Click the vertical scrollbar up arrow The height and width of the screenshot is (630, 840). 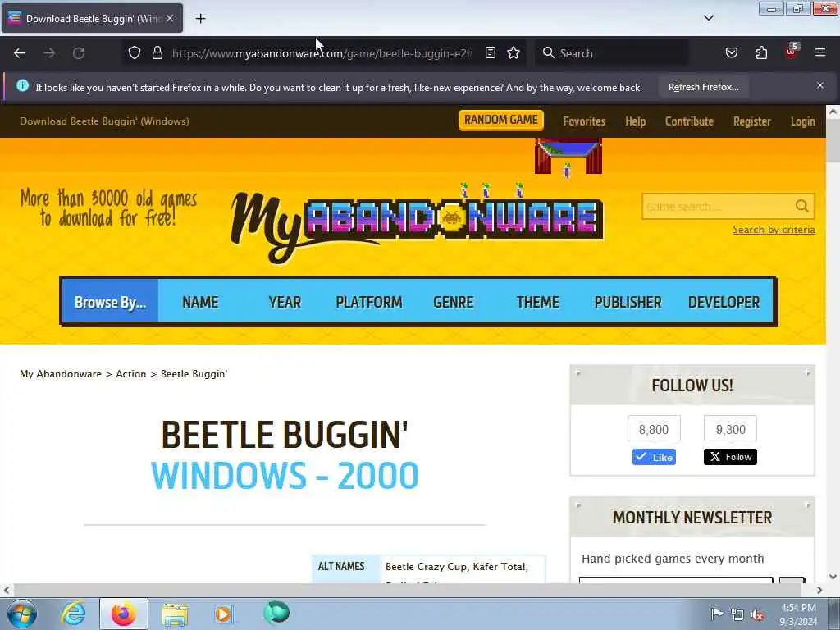833,112
